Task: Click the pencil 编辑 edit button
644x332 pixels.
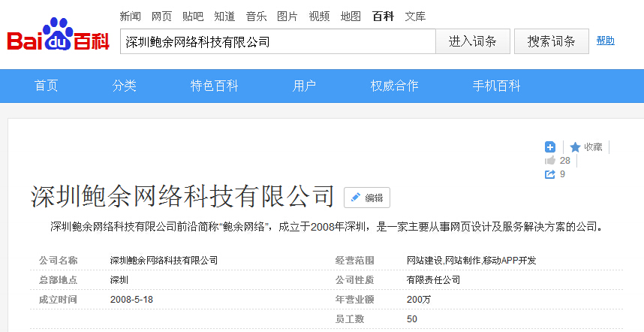Action: [x=367, y=198]
